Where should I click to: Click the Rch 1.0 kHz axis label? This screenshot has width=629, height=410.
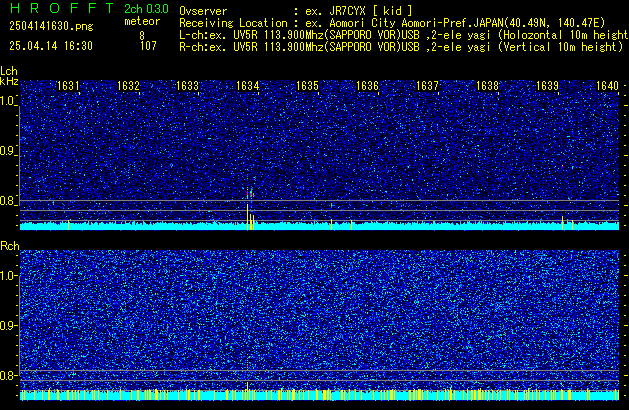point(8,276)
